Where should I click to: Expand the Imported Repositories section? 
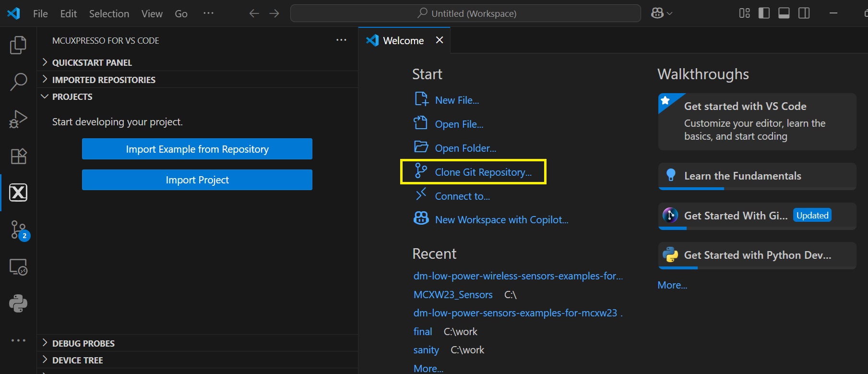[x=103, y=80]
